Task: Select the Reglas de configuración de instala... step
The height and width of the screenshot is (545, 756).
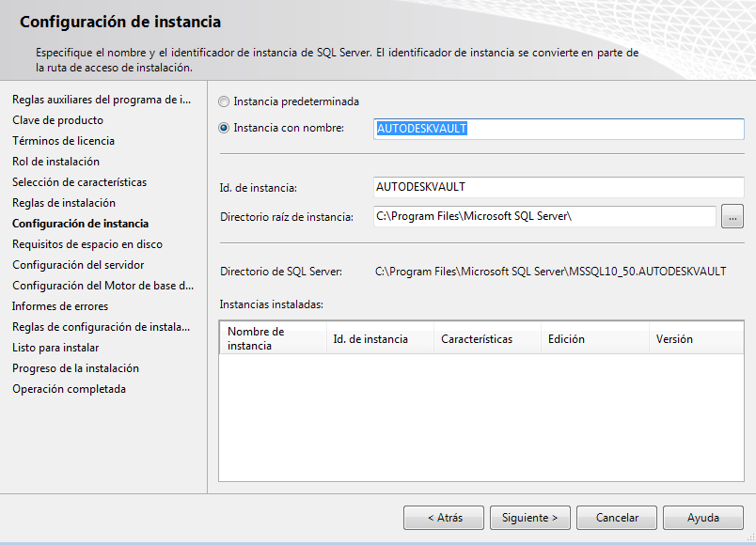Action: (102, 327)
